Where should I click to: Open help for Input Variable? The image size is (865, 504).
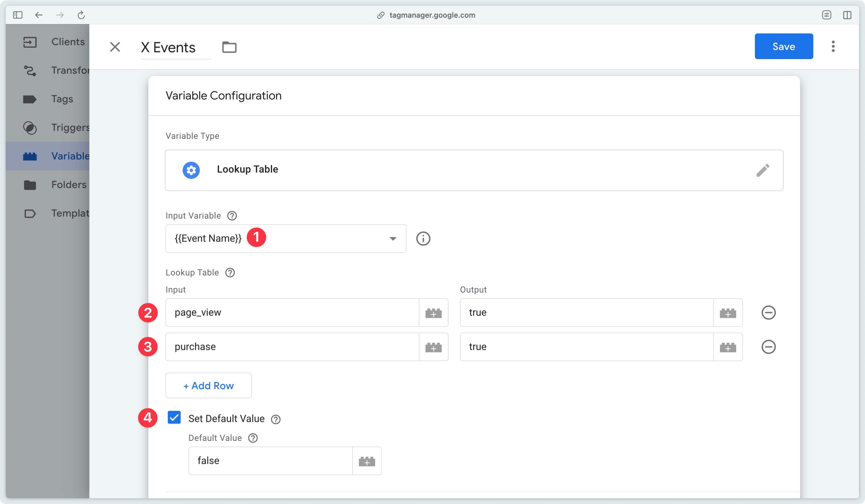pyautogui.click(x=232, y=215)
